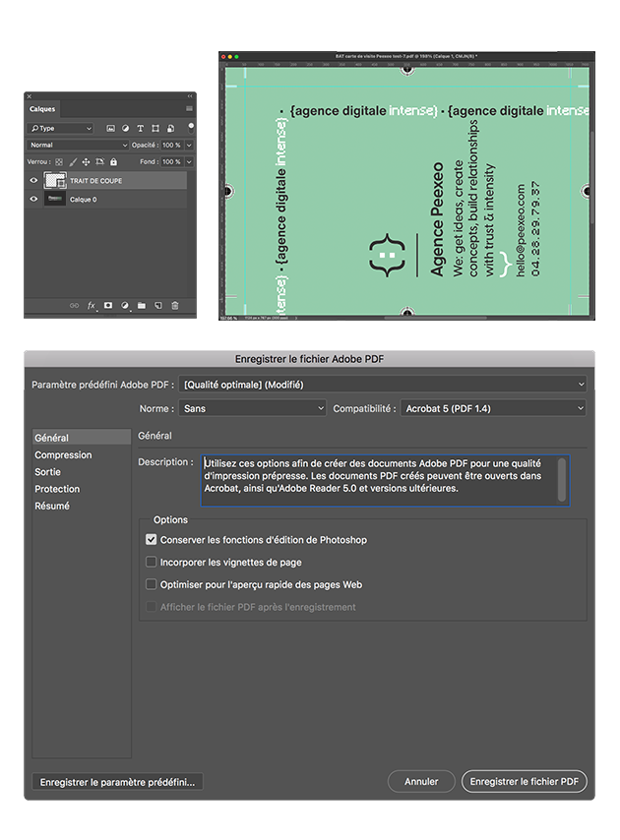
Task: Click the Description box scrollbar
Action: 562,479
